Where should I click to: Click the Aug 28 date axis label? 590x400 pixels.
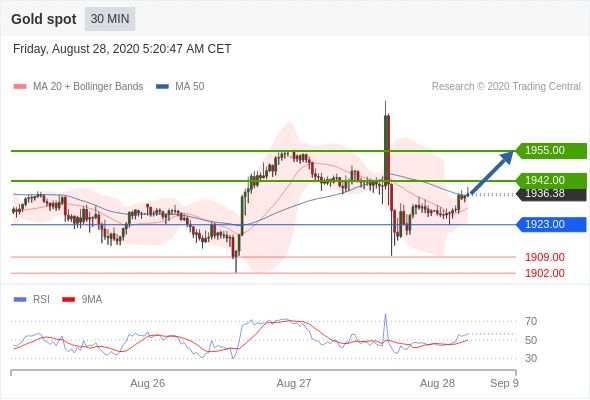click(437, 383)
